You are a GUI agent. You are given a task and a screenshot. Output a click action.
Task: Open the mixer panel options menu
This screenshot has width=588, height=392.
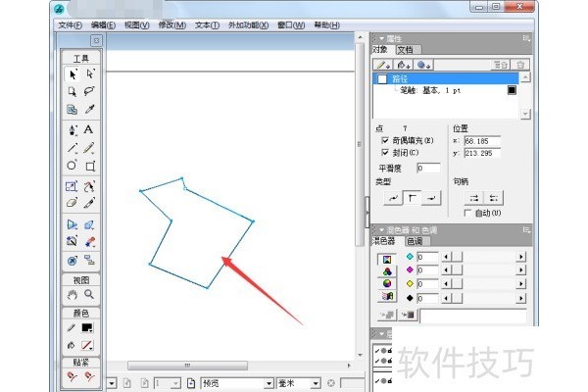(x=526, y=229)
